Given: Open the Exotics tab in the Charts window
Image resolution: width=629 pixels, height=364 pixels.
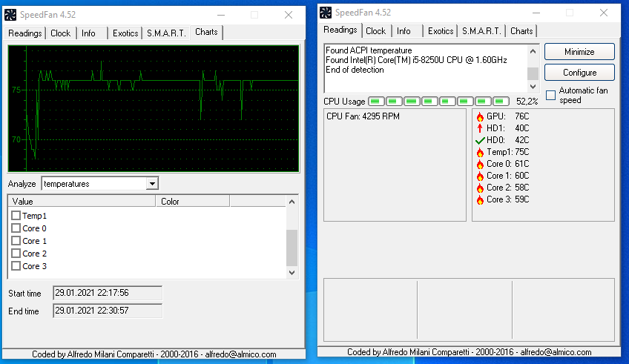Looking at the screenshot, I should (x=125, y=33).
